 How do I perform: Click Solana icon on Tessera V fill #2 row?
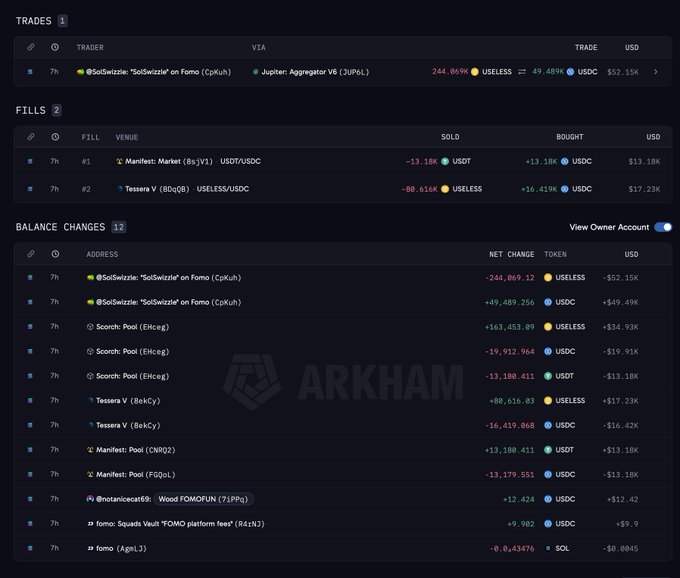pyautogui.click(x=30, y=189)
